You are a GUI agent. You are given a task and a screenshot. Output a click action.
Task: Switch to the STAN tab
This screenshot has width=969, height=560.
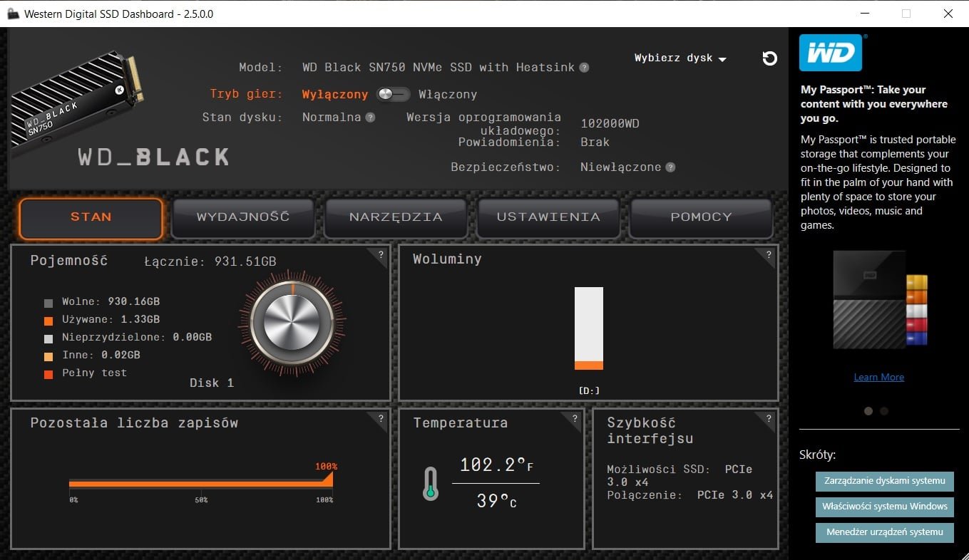click(x=91, y=217)
